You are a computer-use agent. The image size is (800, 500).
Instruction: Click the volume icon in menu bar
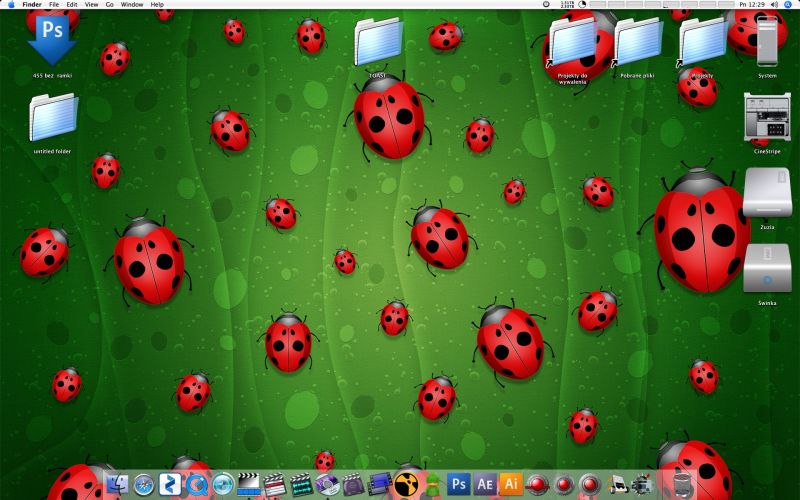[774, 4]
